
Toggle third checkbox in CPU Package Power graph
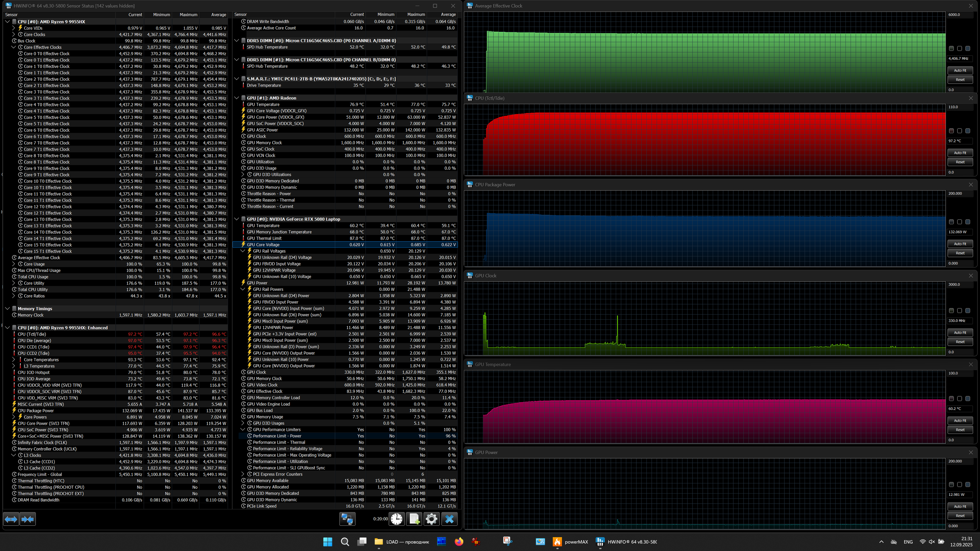[x=968, y=222]
